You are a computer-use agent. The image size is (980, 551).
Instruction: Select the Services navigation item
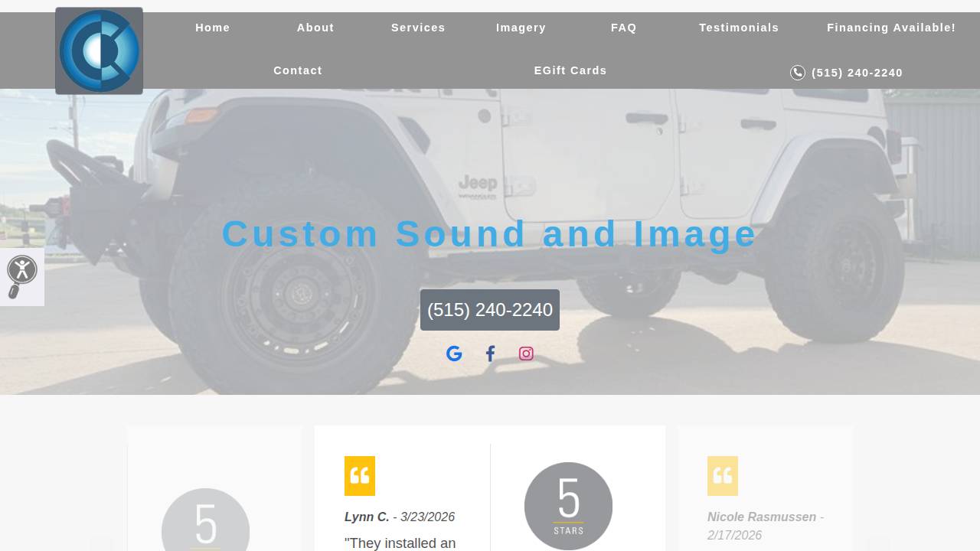(418, 28)
